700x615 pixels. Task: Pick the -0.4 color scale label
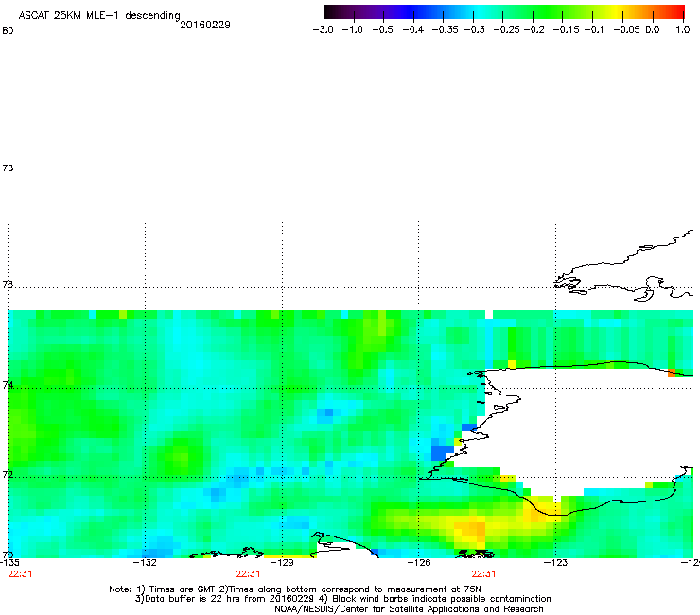click(413, 30)
